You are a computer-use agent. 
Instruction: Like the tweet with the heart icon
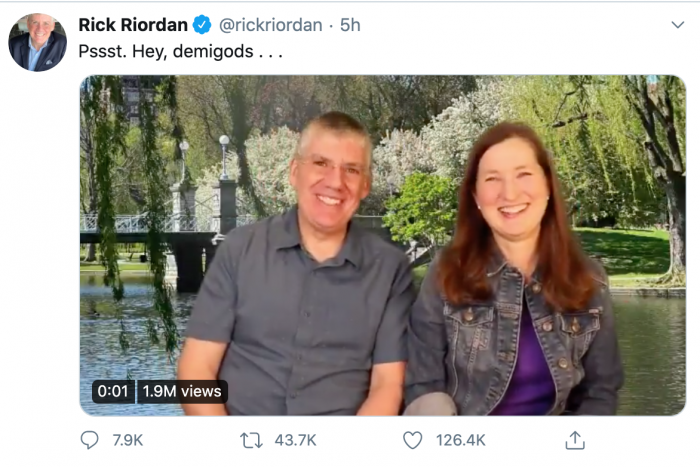[412, 440]
